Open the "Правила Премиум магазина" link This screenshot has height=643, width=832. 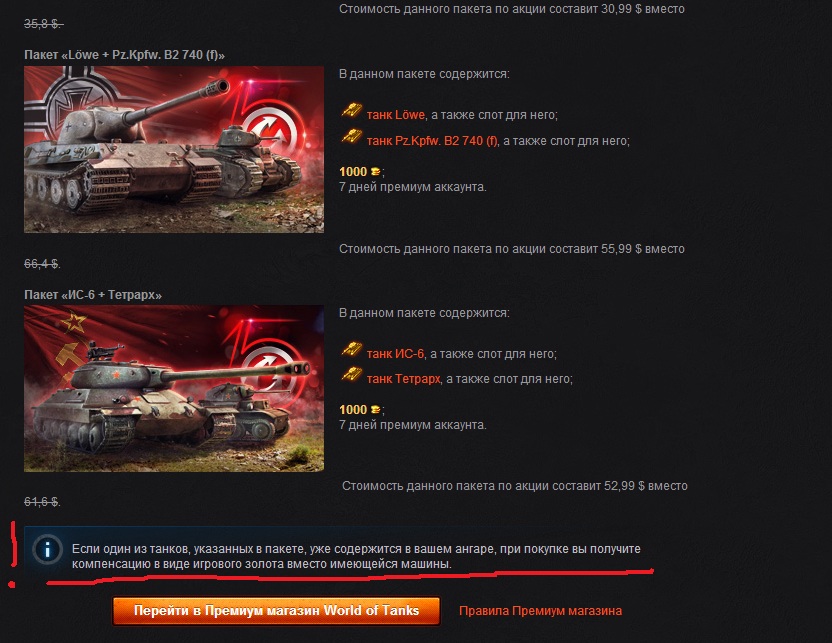(540, 611)
